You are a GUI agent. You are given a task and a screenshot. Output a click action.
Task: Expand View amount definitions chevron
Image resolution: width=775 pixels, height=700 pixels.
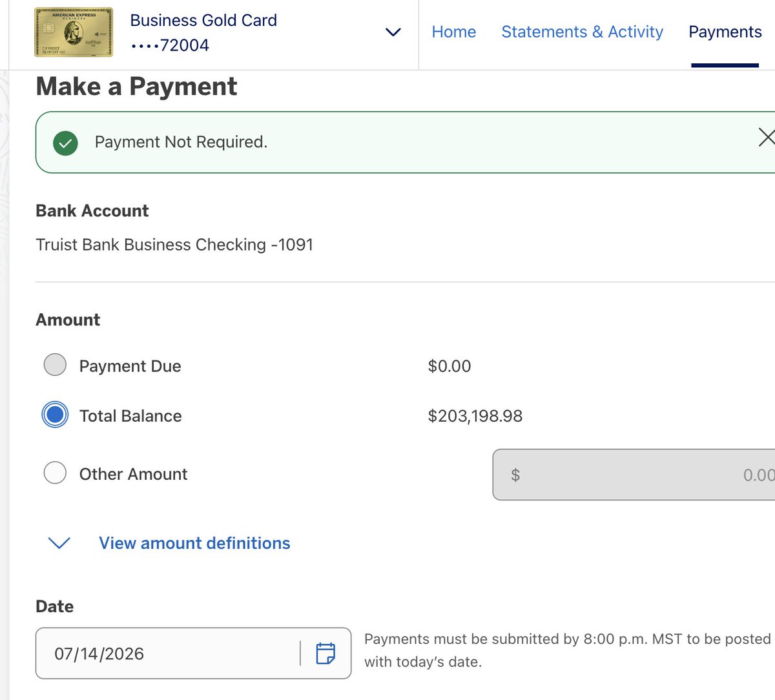coord(59,543)
